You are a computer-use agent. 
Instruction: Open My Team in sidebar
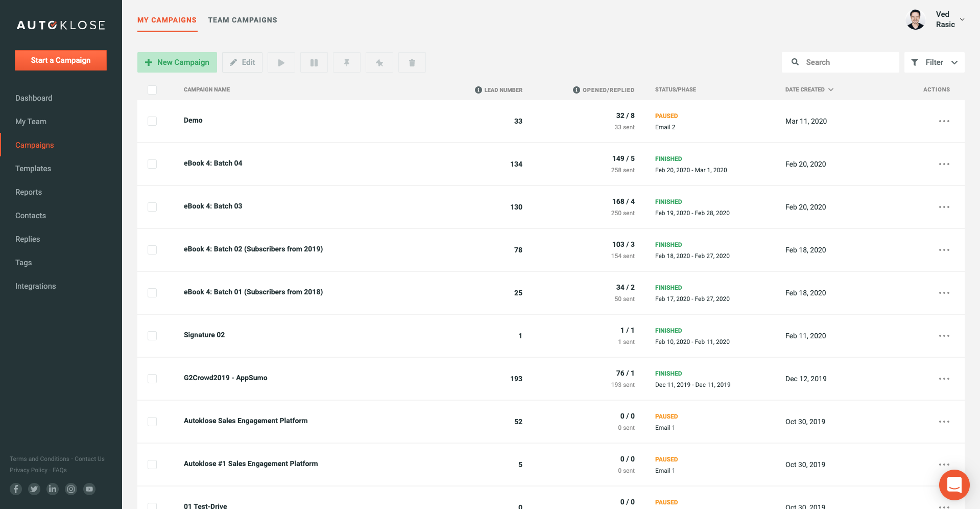point(31,122)
